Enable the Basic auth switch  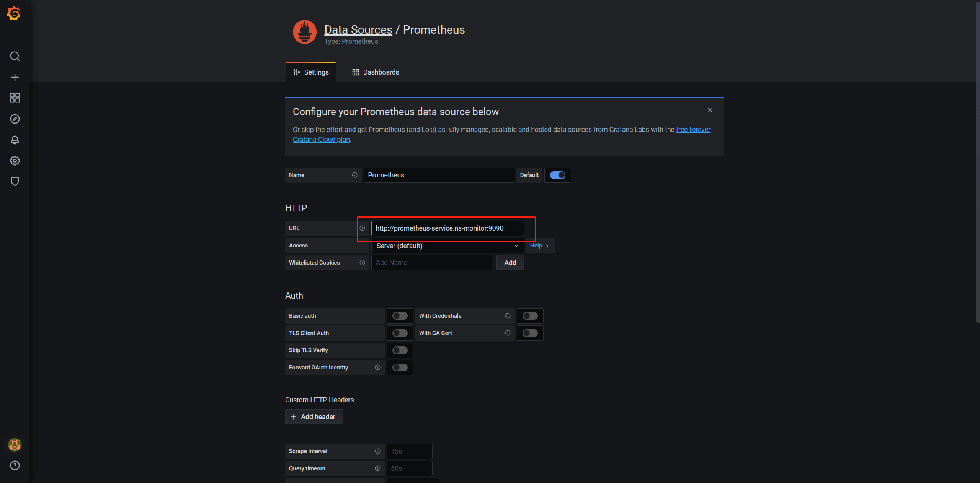[x=400, y=316]
